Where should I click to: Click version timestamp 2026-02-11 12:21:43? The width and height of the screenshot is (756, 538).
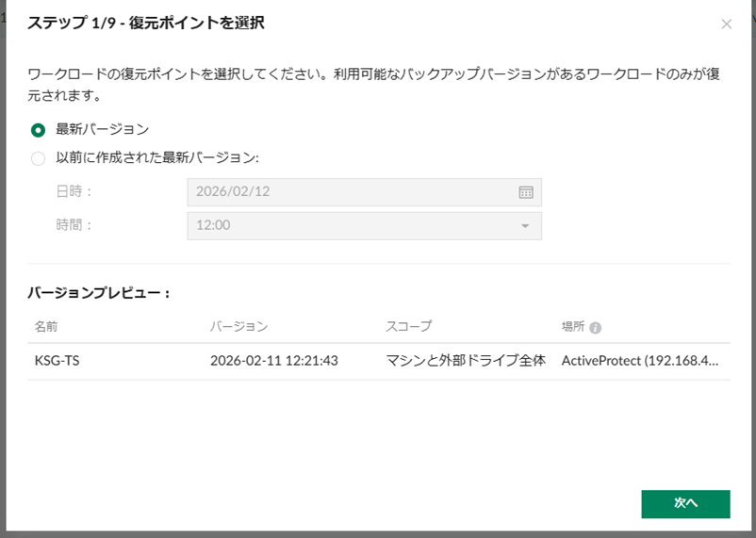tap(273, 360)
